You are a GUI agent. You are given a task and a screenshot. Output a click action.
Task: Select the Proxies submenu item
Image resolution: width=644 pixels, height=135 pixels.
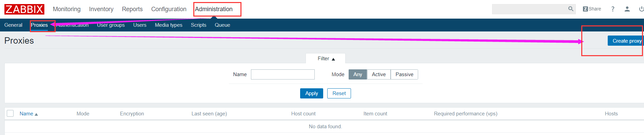(x=39, y=25)
